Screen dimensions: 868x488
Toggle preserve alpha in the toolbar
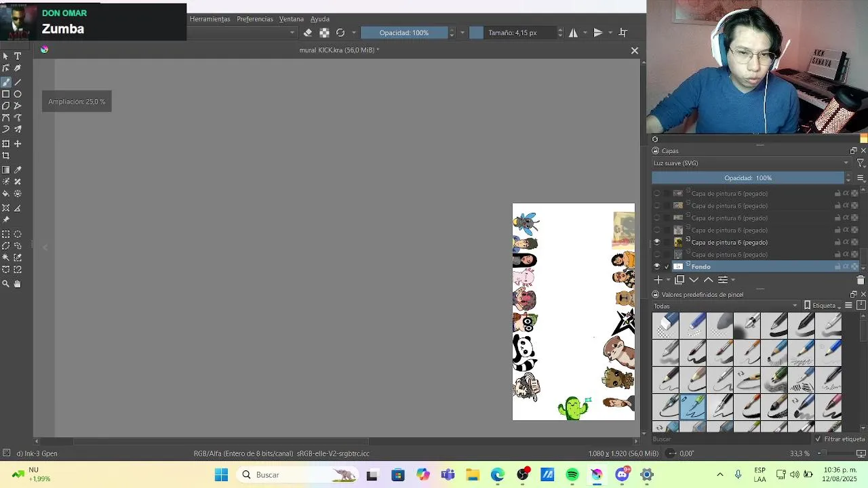324,33
